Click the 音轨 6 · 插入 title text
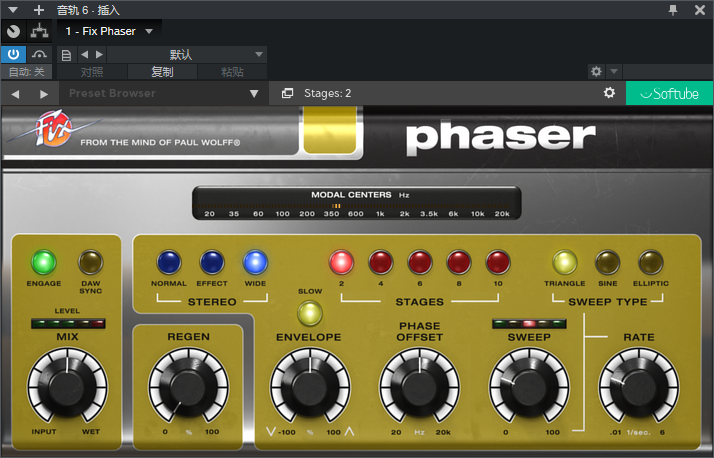Image resolution: width=714 pixels, height=458 pixels. point(88,10)
